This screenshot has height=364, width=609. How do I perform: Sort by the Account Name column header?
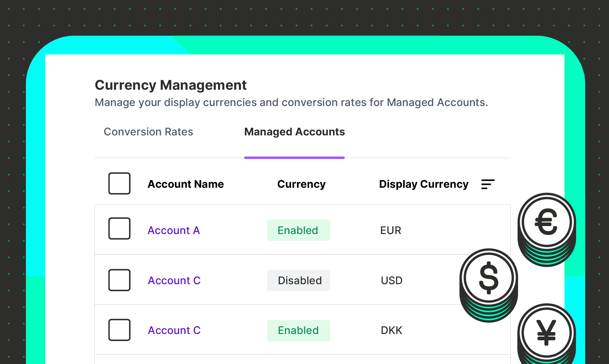tap(186, 184)
